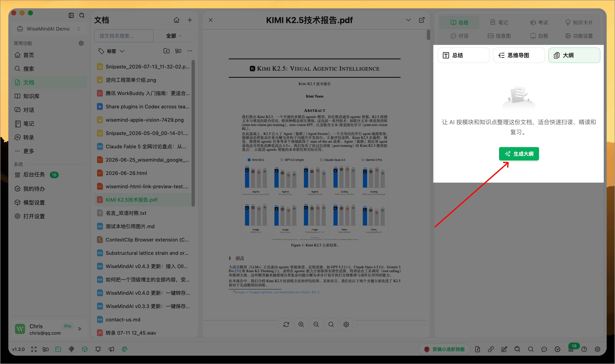The width and height of the screenshot is (615, 364).
Task: Click new file icon in bottom-right bar
Action: (x=478, y=349)
